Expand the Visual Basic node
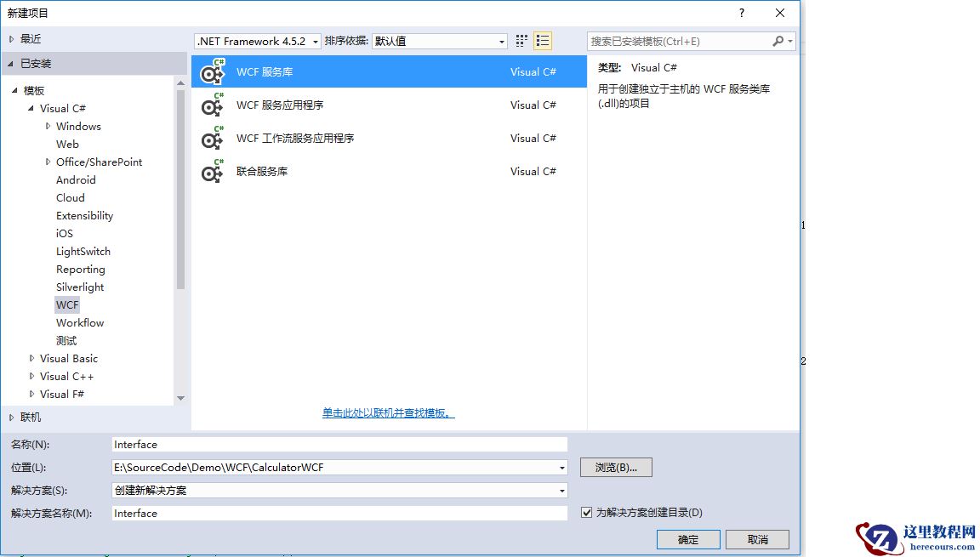980x557 pixels. [x=31, y=358]
